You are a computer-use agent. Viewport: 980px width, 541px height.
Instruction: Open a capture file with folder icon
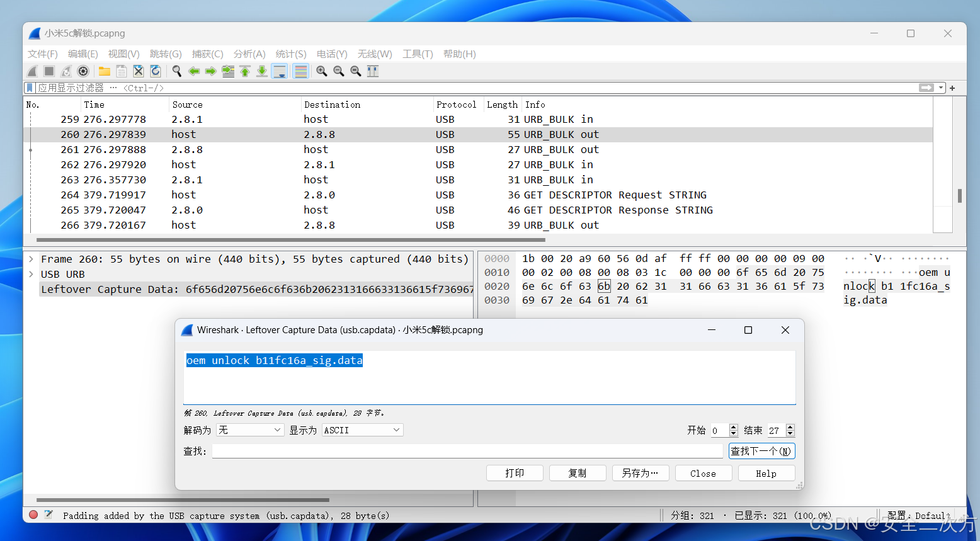coord(105,71)
